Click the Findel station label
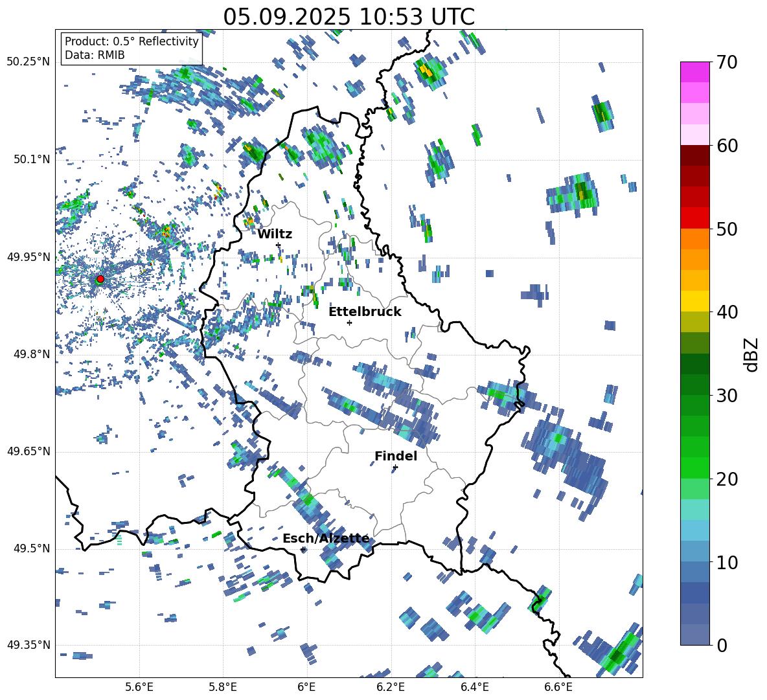Screen dimensions: 767x700 pyautogui.click(x=396, y=456)
